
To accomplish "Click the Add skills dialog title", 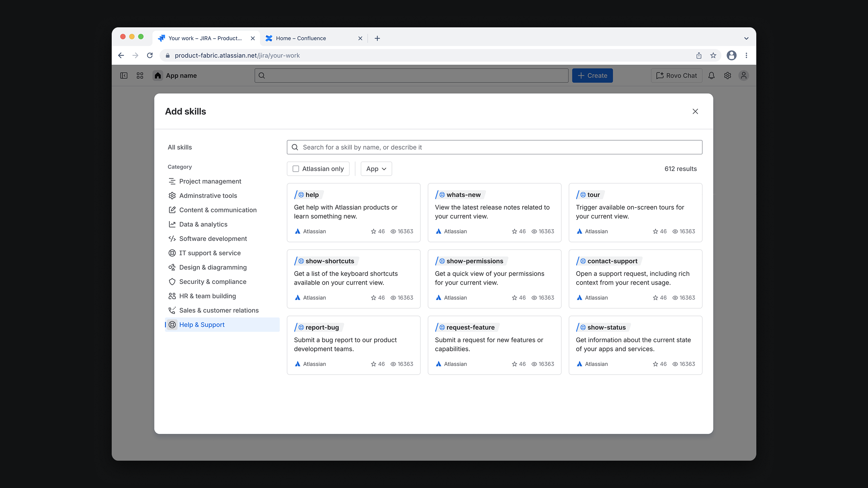I will 186,112.
